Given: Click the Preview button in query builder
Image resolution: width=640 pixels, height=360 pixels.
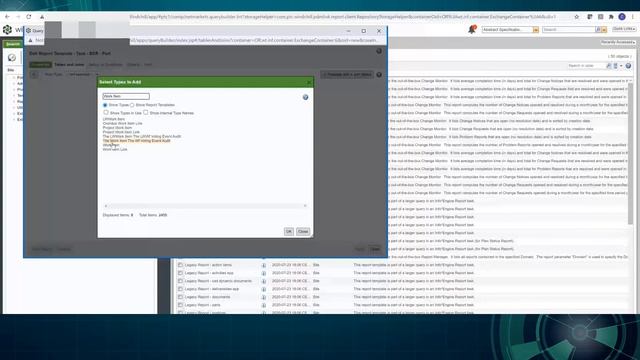Looking at the screenshot, I should [x=347, y=75].
